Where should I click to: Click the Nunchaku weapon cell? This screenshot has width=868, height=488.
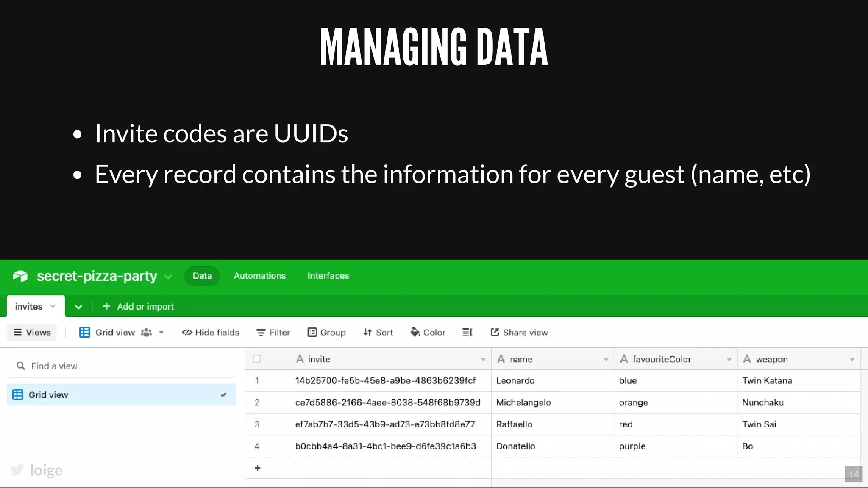click(x=799, y=402)
